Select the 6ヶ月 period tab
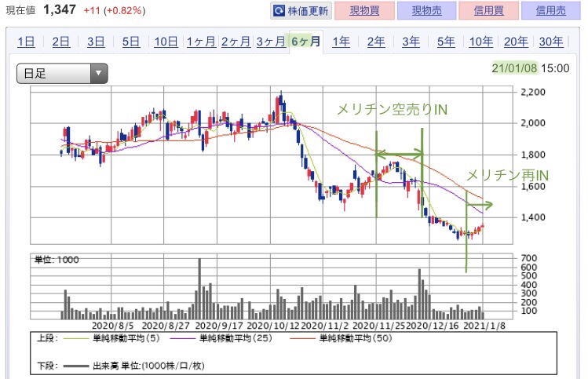This screenshot has height=379, width=588. click(x=306, y=42)
